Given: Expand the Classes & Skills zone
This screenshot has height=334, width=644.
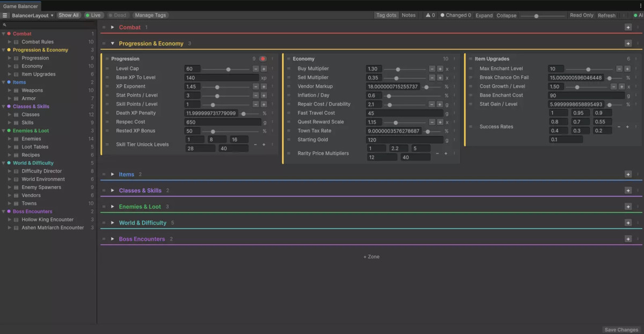Looking at the screenshot, I should tap(113, 191).
